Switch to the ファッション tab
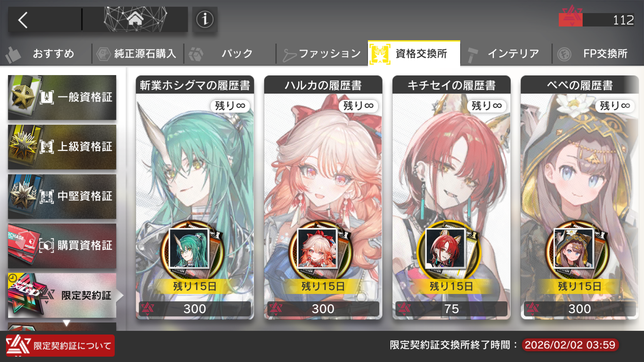644x362 pixels. tap(322, 54)
